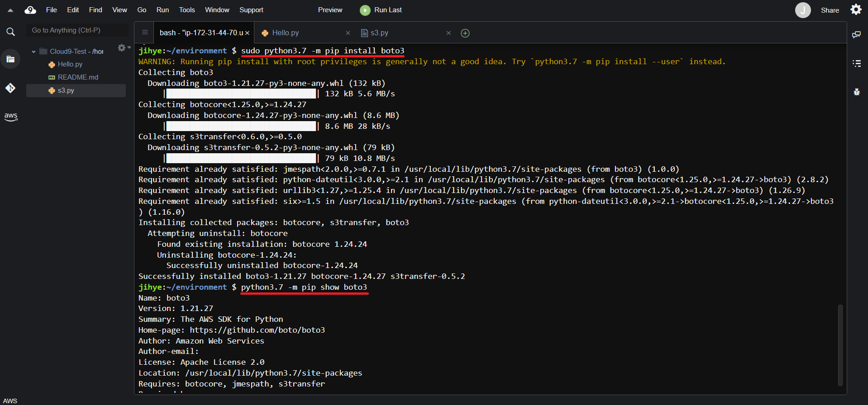Select Hello.py in the file tree
The height and width of the screenshot is (405, 868).
click(x=70, y=64)
